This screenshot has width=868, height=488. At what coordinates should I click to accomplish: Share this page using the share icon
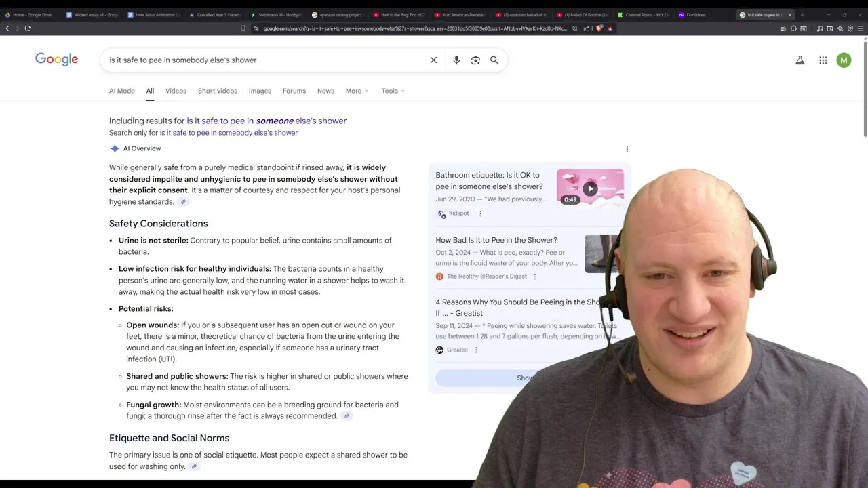pyautogui.click(x=587, y=28)
